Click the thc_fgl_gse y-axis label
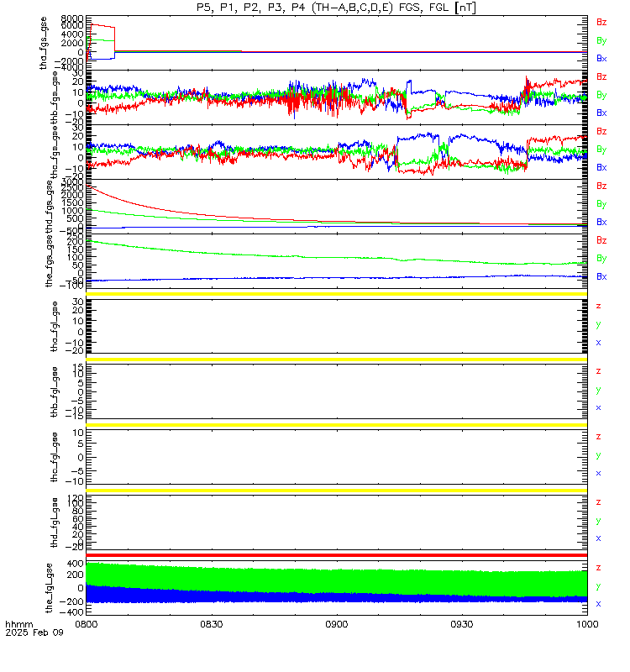630x672 pixels. coord(55,457)
